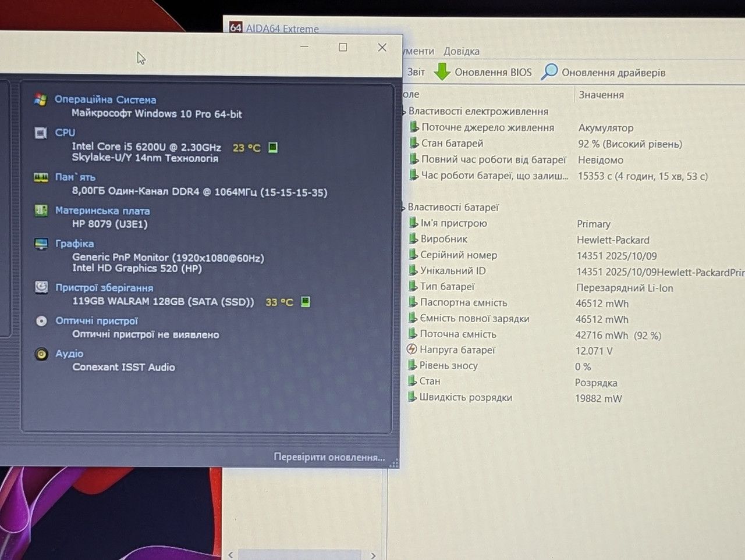This screenshot has height=560, width=745.
Task: Select the Властивості батареї group row
Action: [453, 207]
